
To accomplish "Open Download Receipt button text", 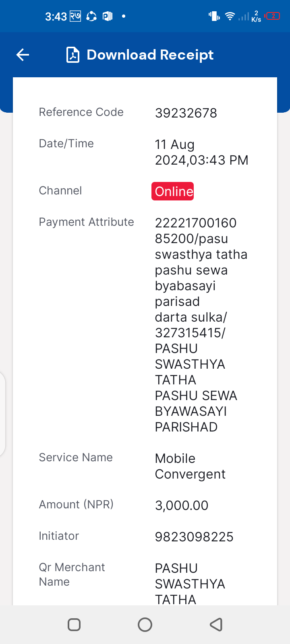I will [x=150, y=55].
